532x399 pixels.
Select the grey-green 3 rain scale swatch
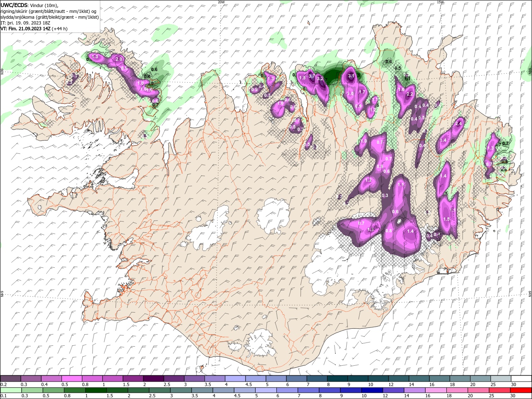coord(180,390)
